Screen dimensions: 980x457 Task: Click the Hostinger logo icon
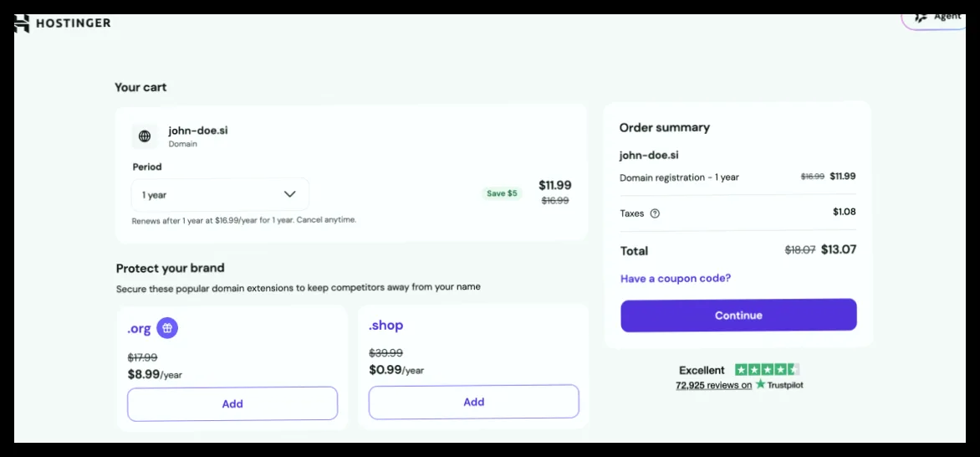[22, 23]
